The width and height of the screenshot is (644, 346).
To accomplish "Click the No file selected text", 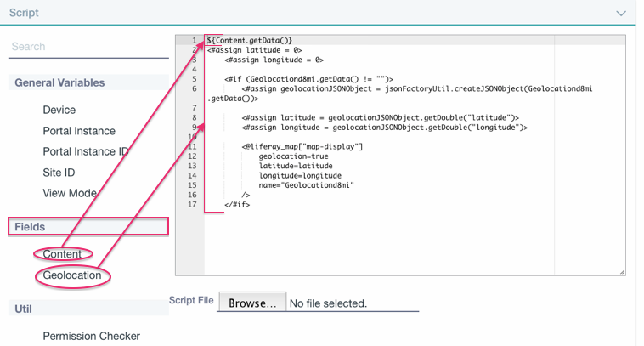I will click(328, 303).
